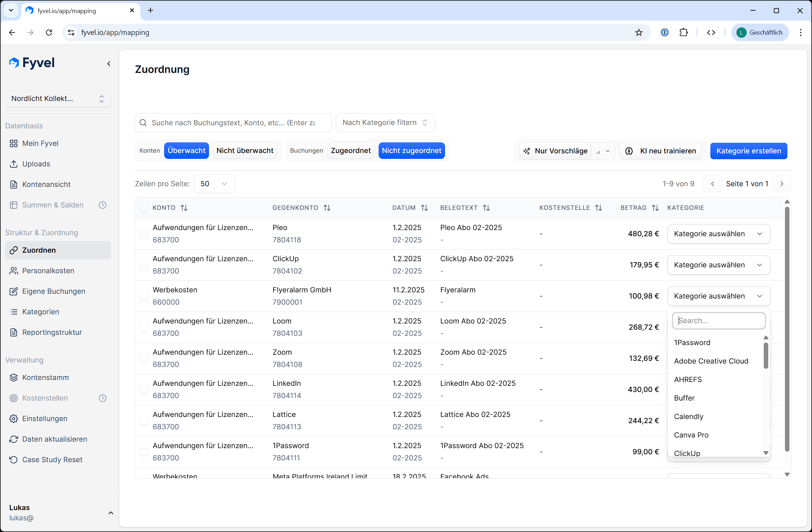Show Zugeordnet bookings
812x532 pixels.
(x=351, y=151)
